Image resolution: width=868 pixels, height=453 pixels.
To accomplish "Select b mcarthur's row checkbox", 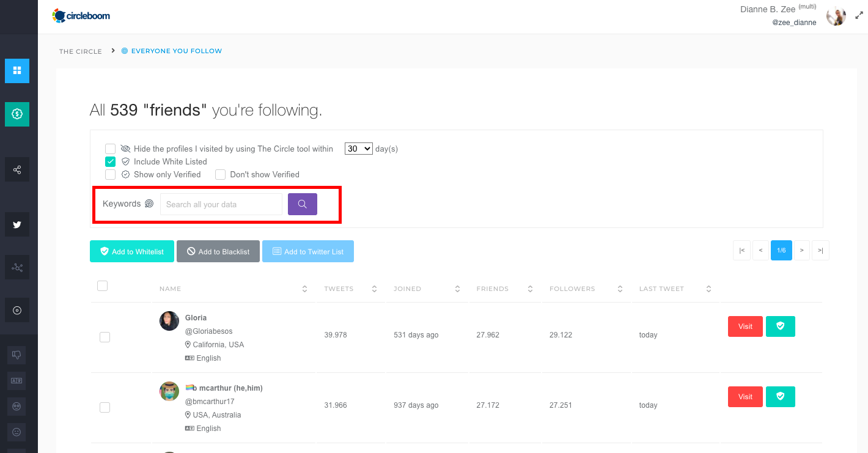I will [105, 407].
